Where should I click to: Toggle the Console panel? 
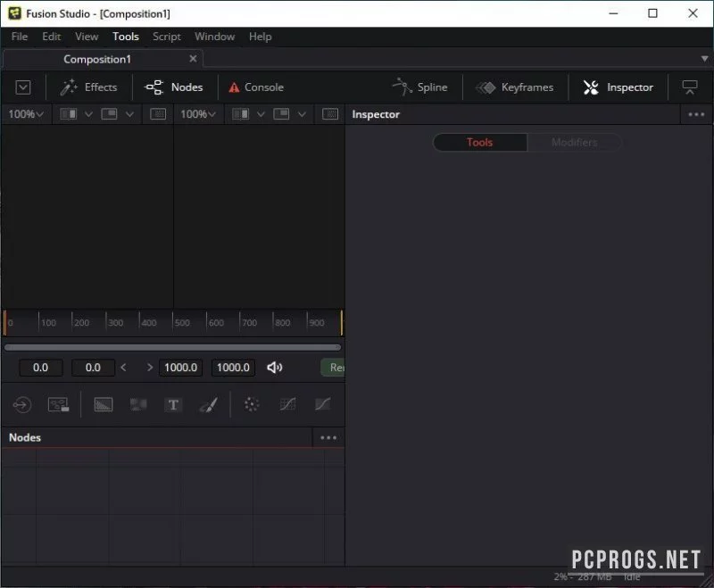coord(256,87)
